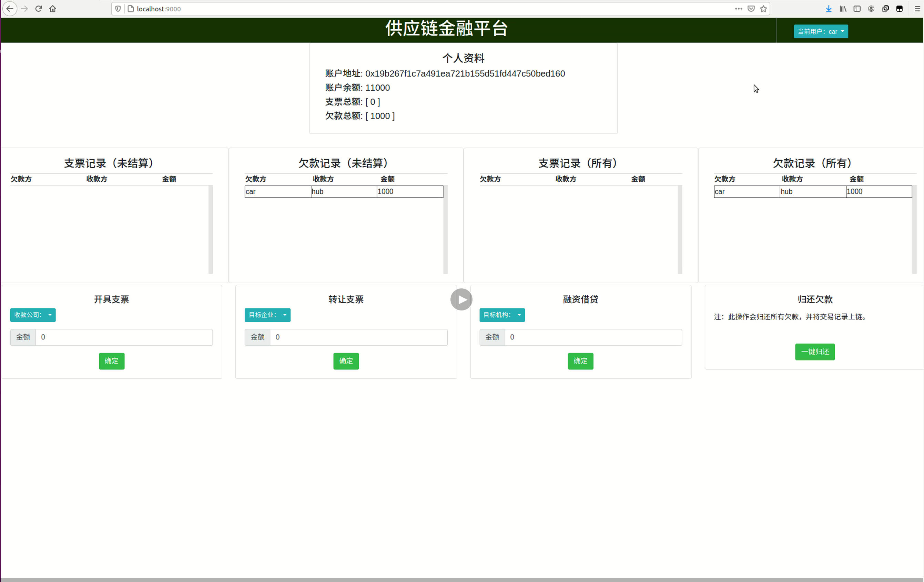Click the 金额 field in 转让支票

coord(358,337)
